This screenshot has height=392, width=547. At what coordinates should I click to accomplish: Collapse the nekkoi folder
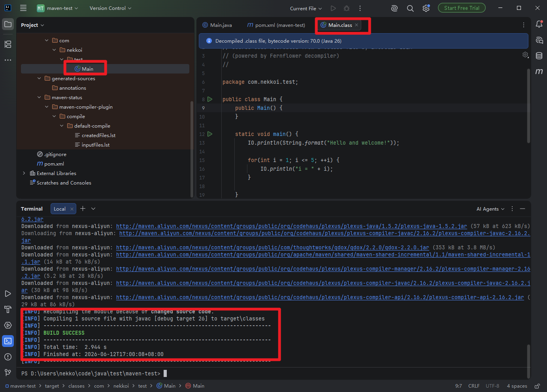coord(54,50)
